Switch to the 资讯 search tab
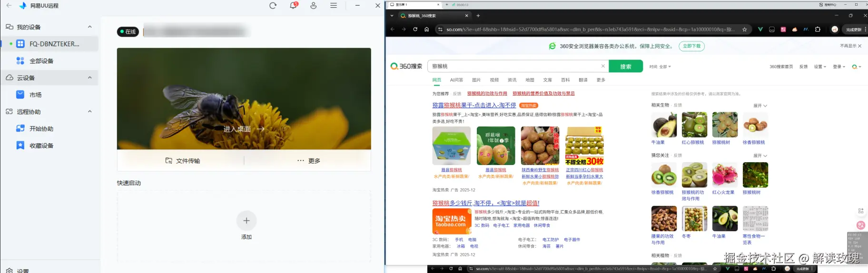This screenshot has height=273, width=868. point(512,80)
